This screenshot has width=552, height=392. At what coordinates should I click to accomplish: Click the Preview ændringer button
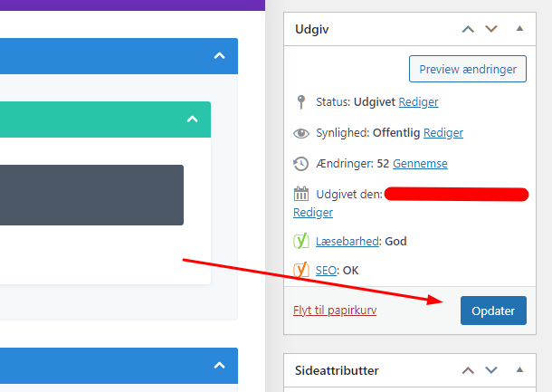[x=468, y=69]
